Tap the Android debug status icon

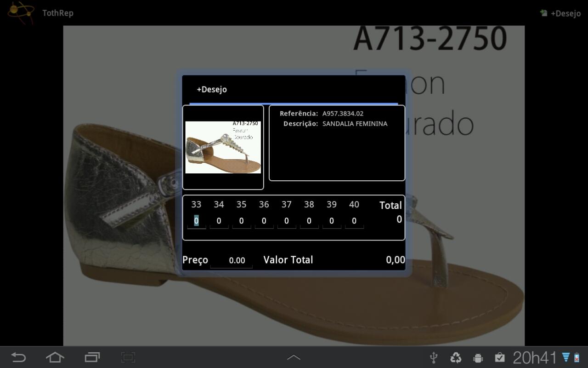click(478, 357)
